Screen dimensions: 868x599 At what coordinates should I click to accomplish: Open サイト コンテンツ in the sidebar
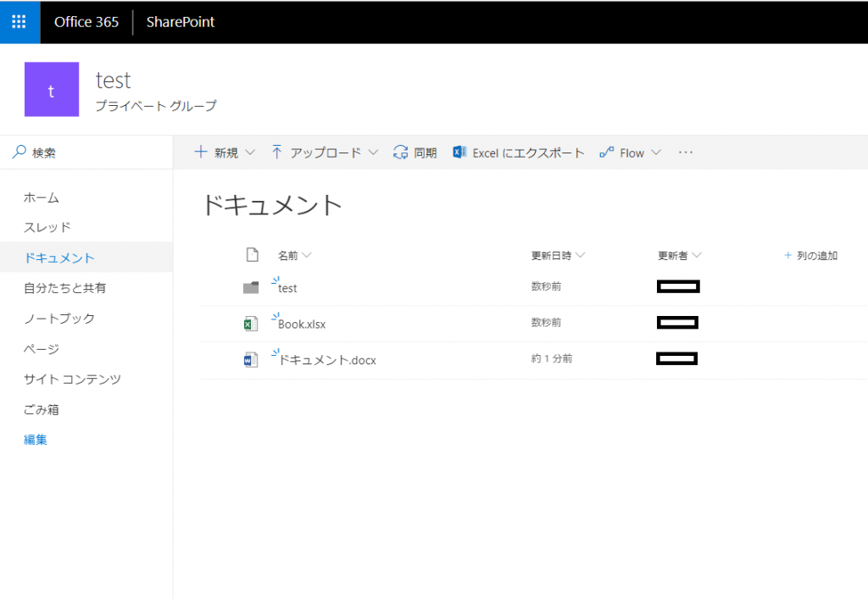pyautogui.click(x=73, y=379)
